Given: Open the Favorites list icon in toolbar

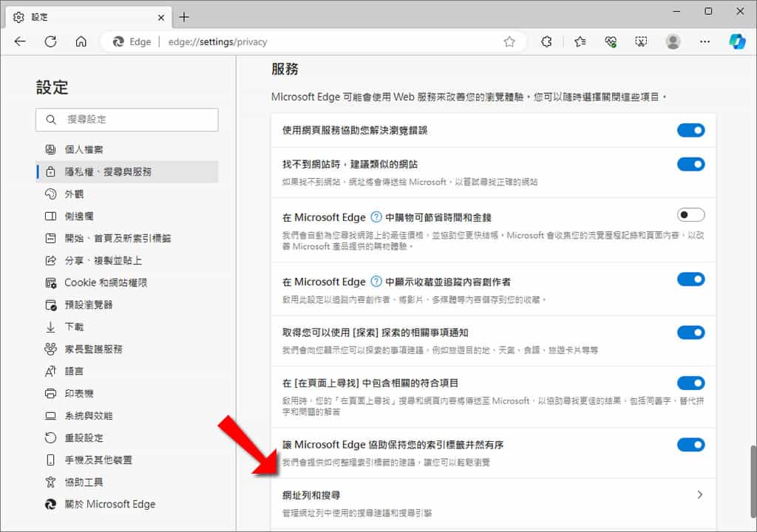Looking at the screenshot, I should 580,42.
